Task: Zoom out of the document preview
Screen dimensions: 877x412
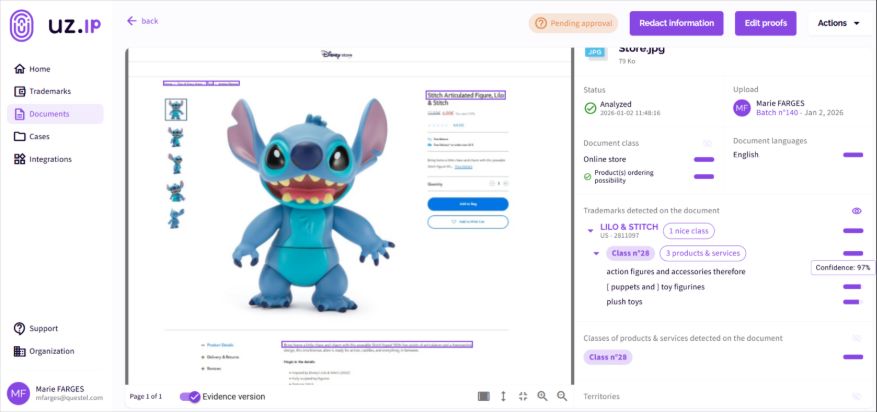Action: tap(562, 397)
